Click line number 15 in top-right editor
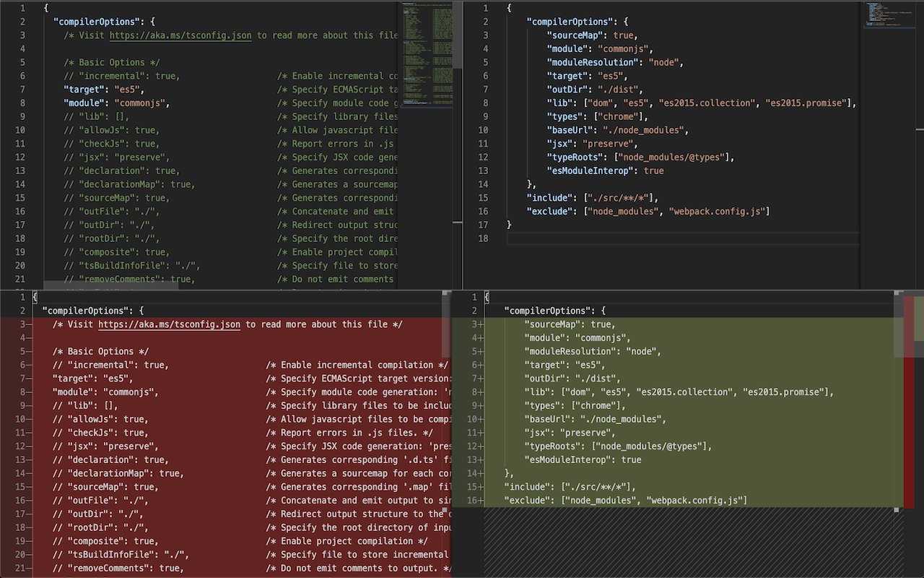 click(484, 198)
